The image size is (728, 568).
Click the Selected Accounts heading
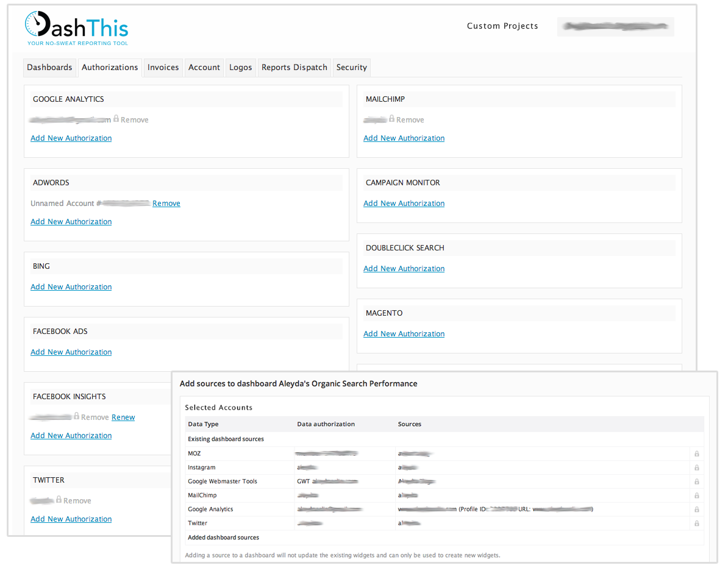tap(219, 408)
